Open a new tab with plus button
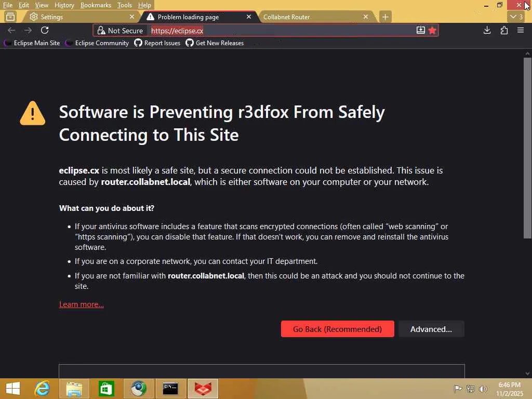The width and height of the screenshot is (532, 399). [385, 17]
